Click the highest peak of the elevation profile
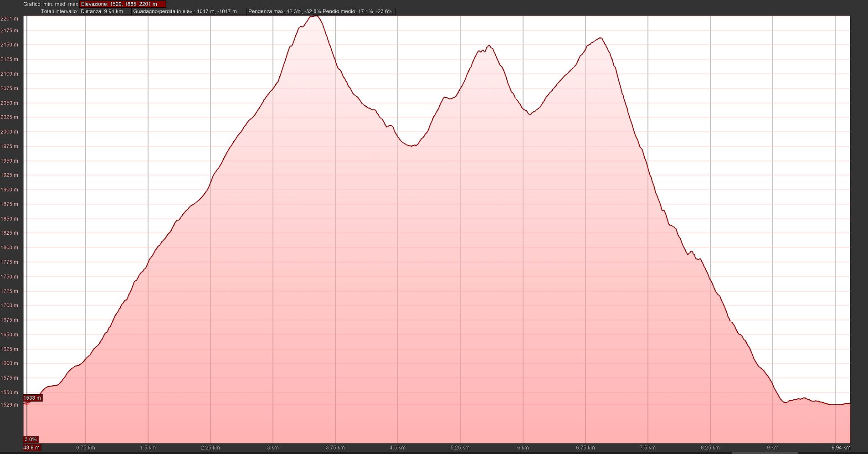Image resolution: width=868 pixels, height=454 pixels. 315,16
